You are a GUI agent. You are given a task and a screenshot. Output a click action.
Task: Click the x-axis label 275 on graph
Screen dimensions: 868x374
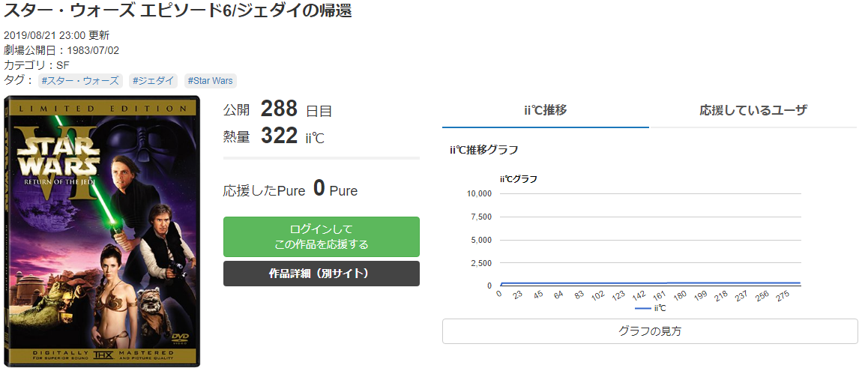(783, 297)
